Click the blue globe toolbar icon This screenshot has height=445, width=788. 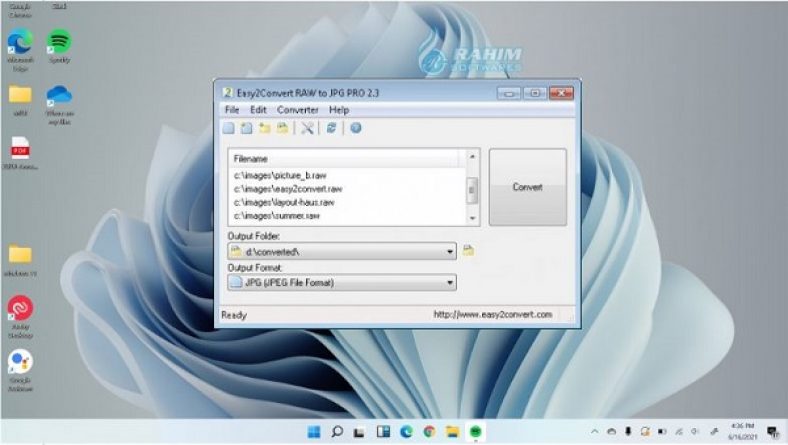[356, 128]
